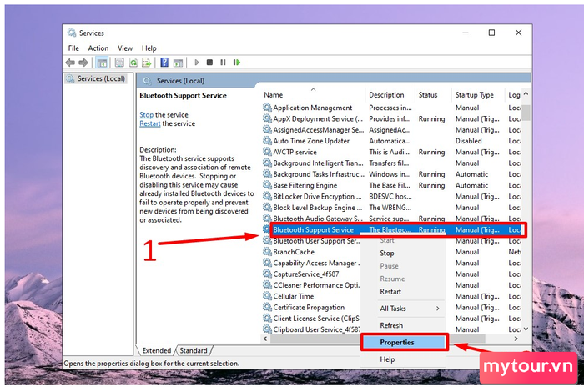Toggle the Show/Hide Console Tree icon
The height and width of the screenshot is (392, 584).
(102, 63)
